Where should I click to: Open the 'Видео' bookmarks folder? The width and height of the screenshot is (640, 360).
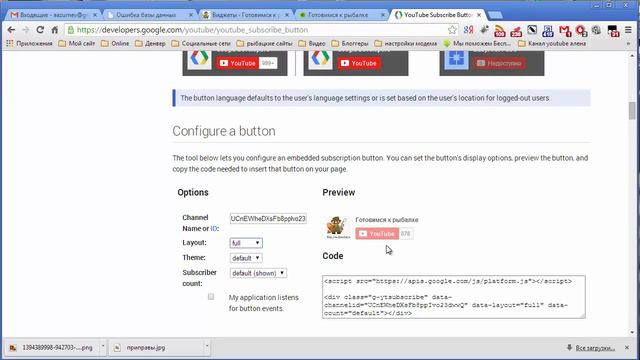click(312, 43)
